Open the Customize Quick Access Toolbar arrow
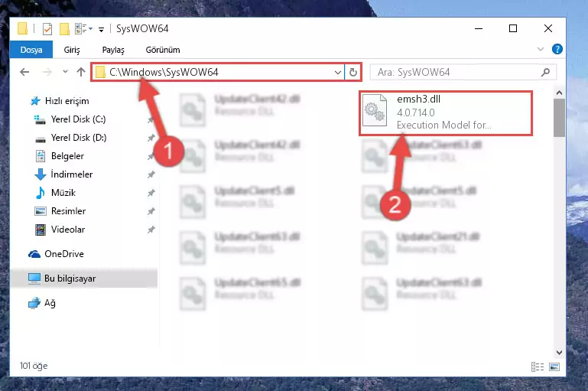This screenshot has height=391, width=588. (101, 29)
